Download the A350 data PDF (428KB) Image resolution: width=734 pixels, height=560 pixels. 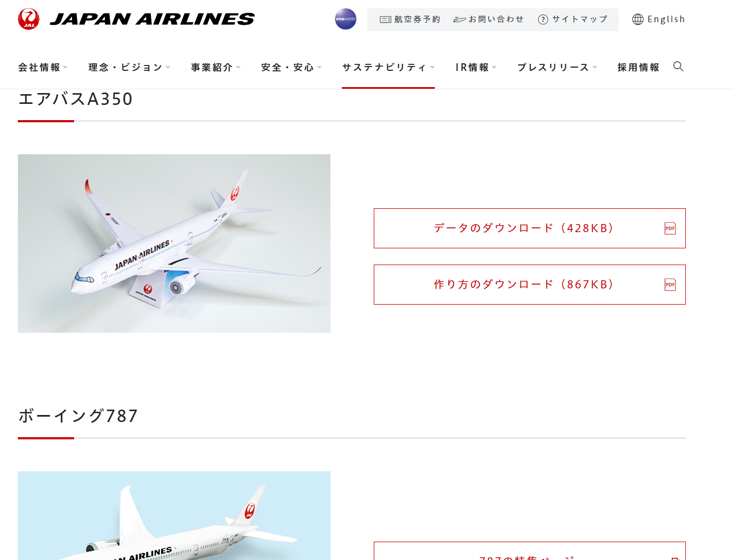click(530, 228)
